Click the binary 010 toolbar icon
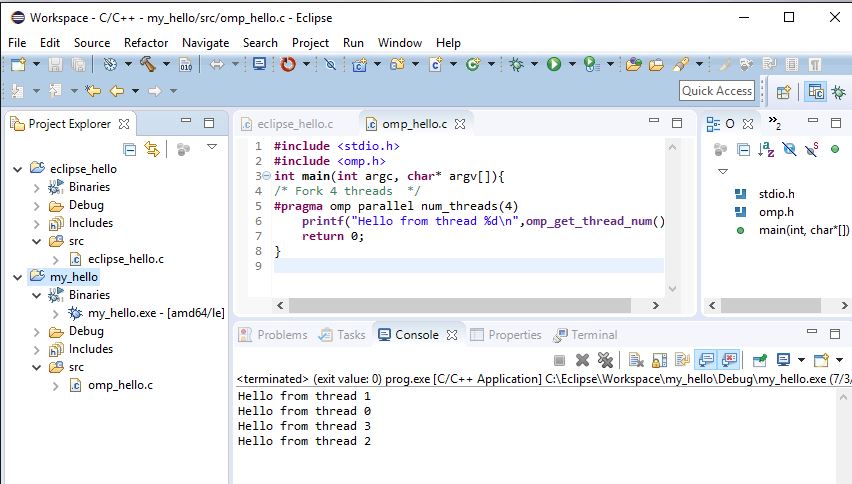Viewport: 852px width, 484px height. 186,65
